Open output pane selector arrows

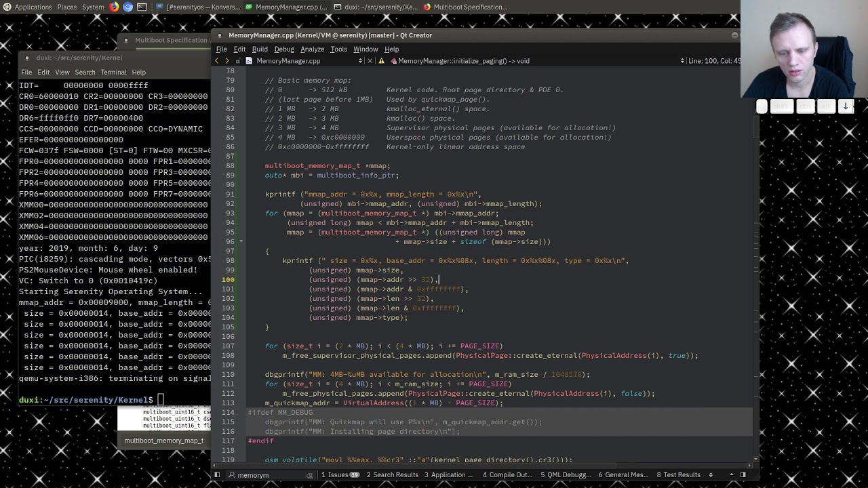(x=711, y=475)
